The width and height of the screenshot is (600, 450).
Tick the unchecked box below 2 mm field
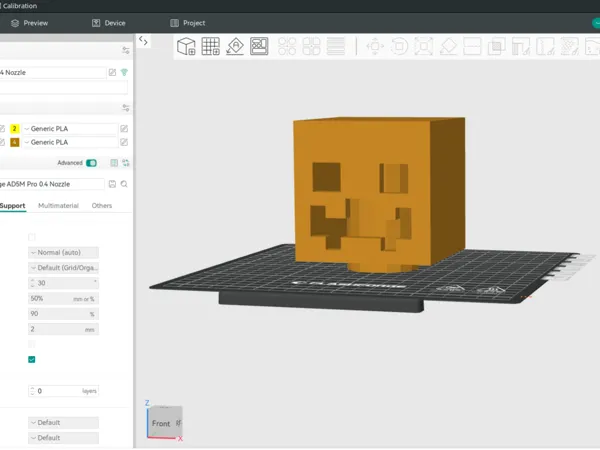tap(32, 344)
